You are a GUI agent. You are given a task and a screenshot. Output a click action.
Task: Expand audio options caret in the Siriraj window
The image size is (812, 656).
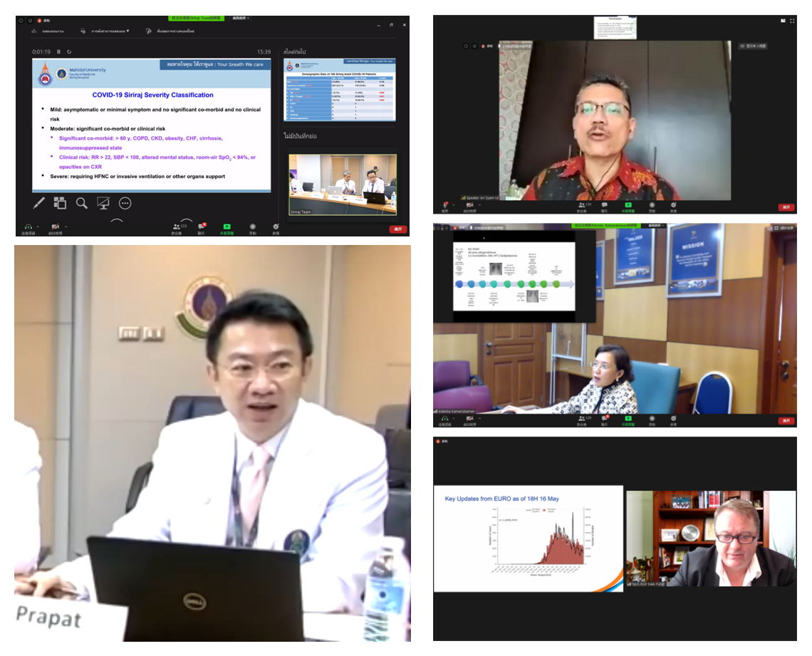coord(38,227)
